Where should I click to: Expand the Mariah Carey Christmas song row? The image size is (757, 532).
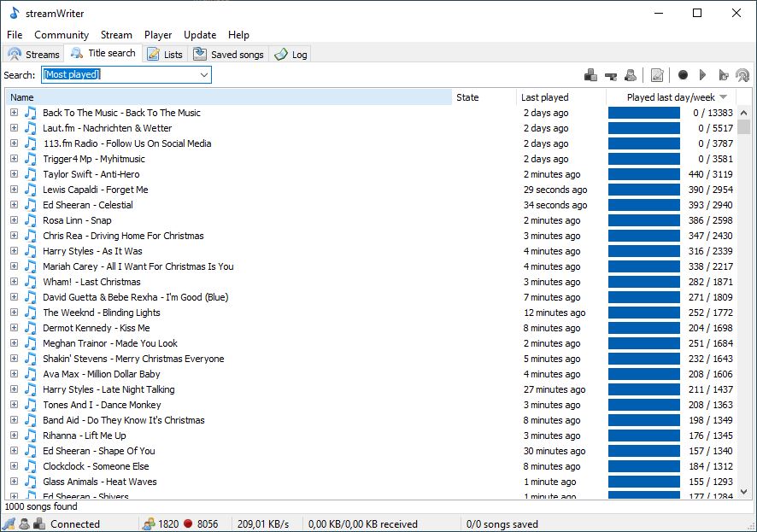[14, 266]
